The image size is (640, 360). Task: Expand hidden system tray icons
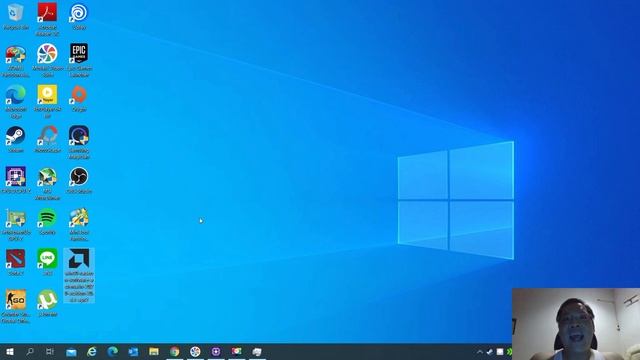(x=480, y=352)
